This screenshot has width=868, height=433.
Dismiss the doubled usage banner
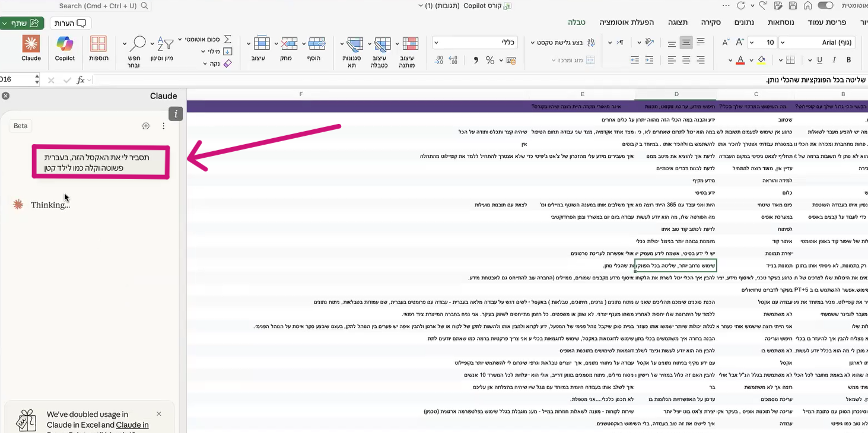158,414
